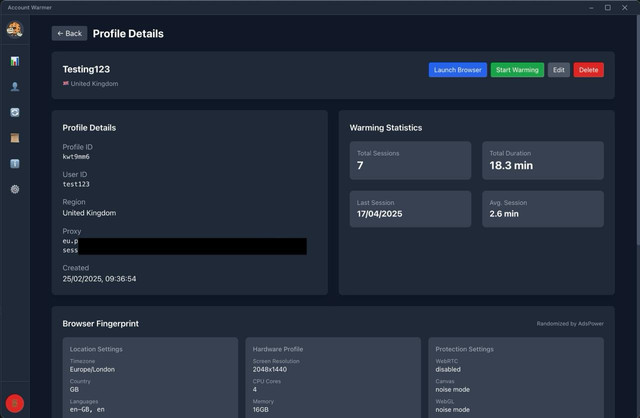Open the blue info sidebar icon
640x418 pixels.
15,164
